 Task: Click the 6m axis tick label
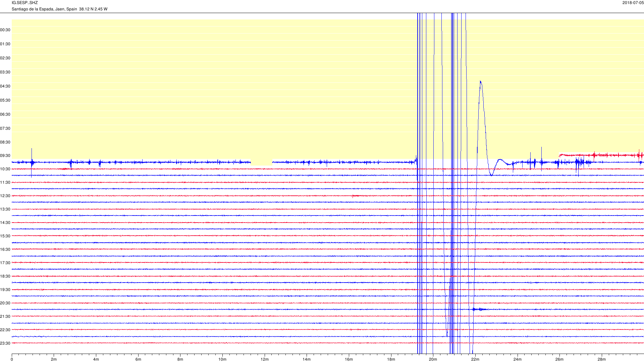(138, 359)
